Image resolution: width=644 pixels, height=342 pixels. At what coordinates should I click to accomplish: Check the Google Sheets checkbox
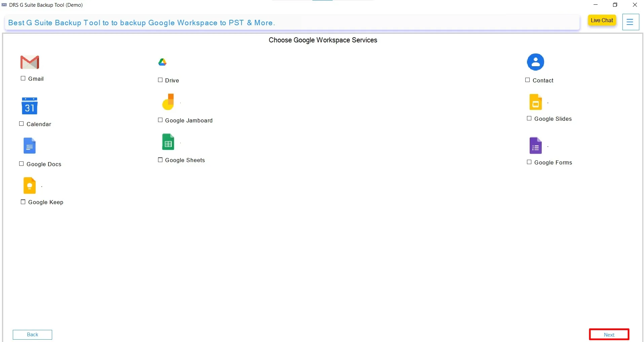click(160, 160)
